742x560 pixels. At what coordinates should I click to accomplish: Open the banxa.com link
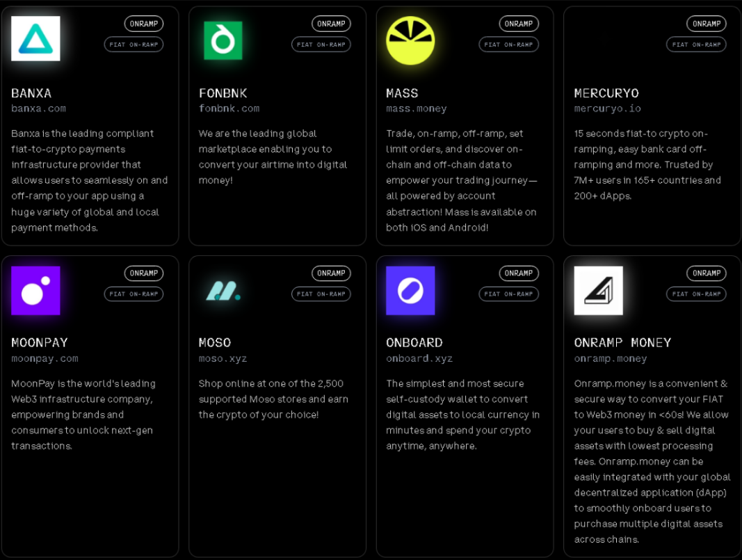tap(38, 109)
